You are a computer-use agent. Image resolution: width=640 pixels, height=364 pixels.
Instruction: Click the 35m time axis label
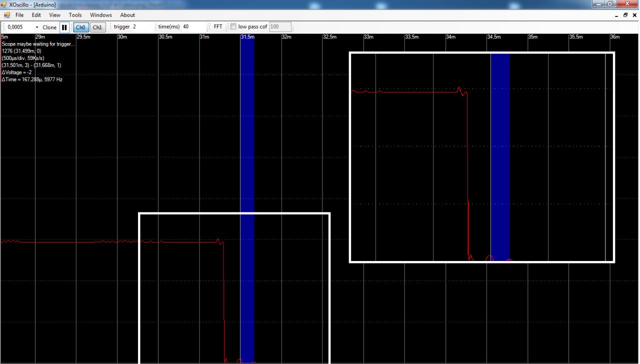click(x=532, y=37)
